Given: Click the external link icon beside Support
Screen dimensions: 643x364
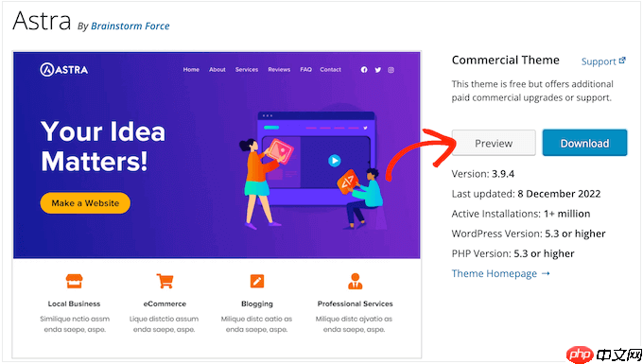Looking at the screenshot, I should (622, 61).
